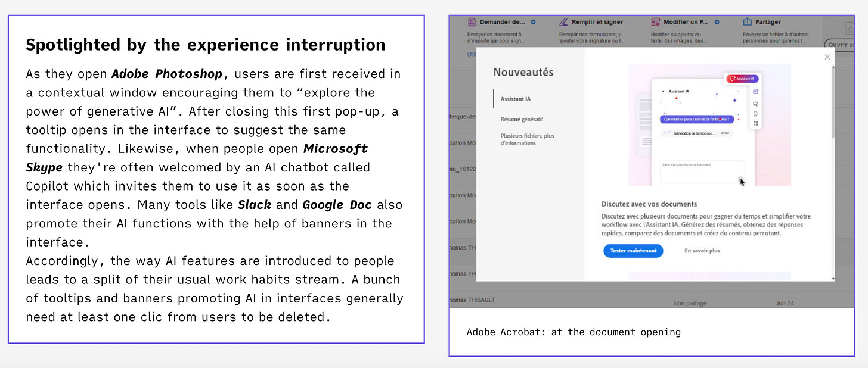Click the blue badge beside Demander de...
Screen dimensions: 868x368
point(533,22)
